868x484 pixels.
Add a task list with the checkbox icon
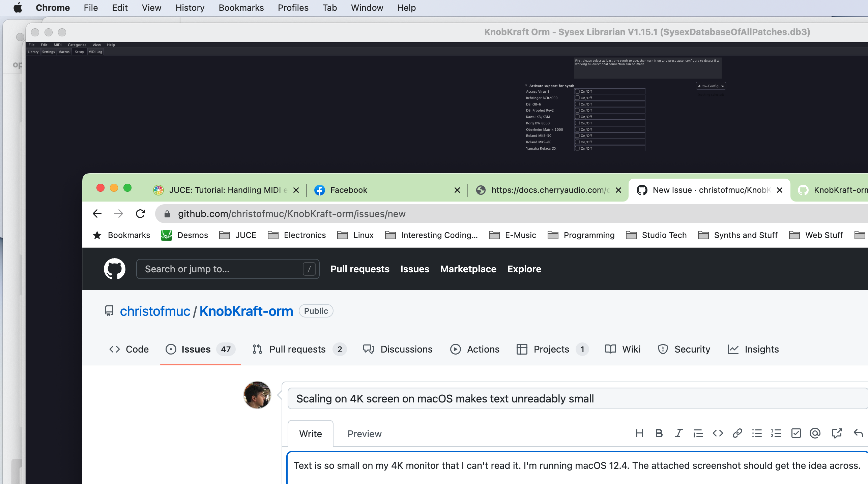(x=796, y=433)
